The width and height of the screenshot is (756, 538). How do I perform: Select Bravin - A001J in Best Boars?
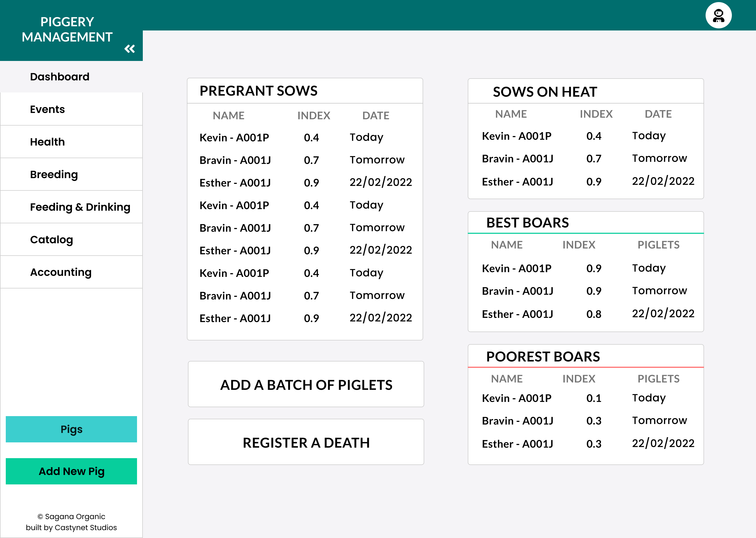(x=517, y=291)
